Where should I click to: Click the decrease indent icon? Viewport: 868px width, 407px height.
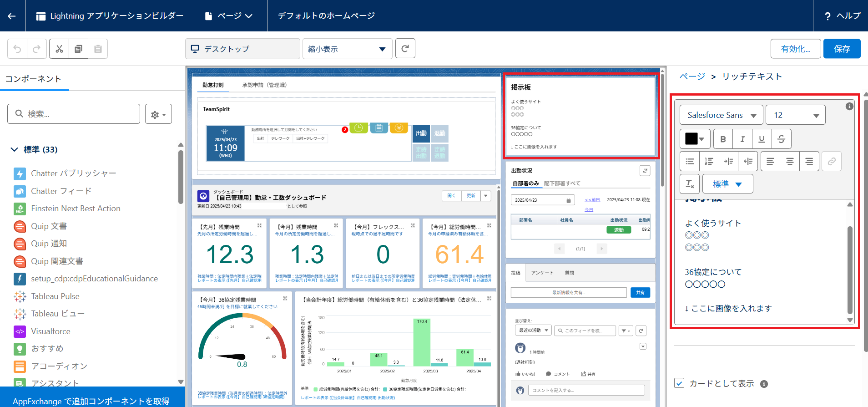coord(748,161)
